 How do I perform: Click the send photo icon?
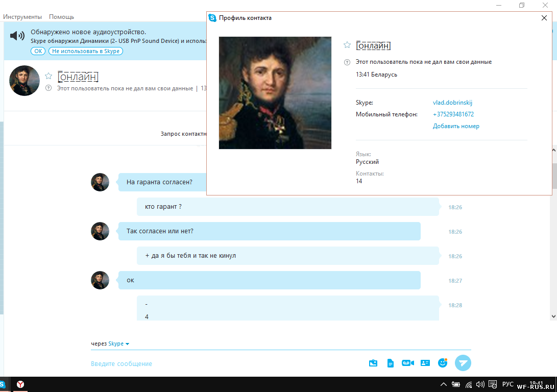[373, 363]
